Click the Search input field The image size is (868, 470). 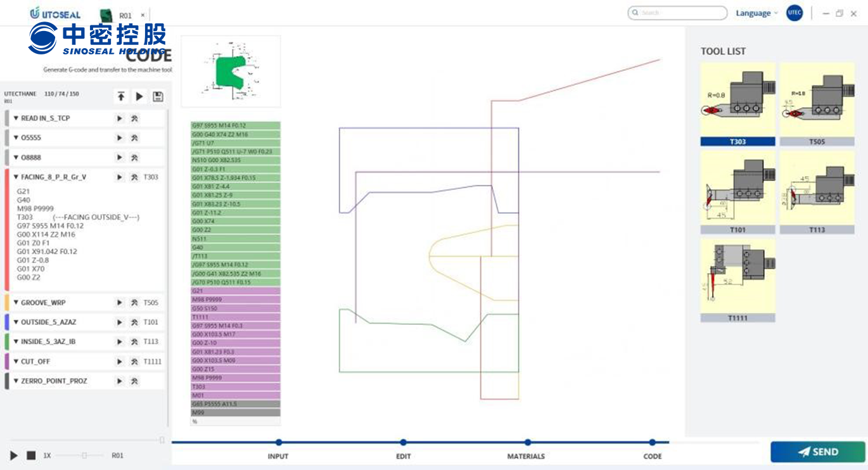(x=677, y=13)
